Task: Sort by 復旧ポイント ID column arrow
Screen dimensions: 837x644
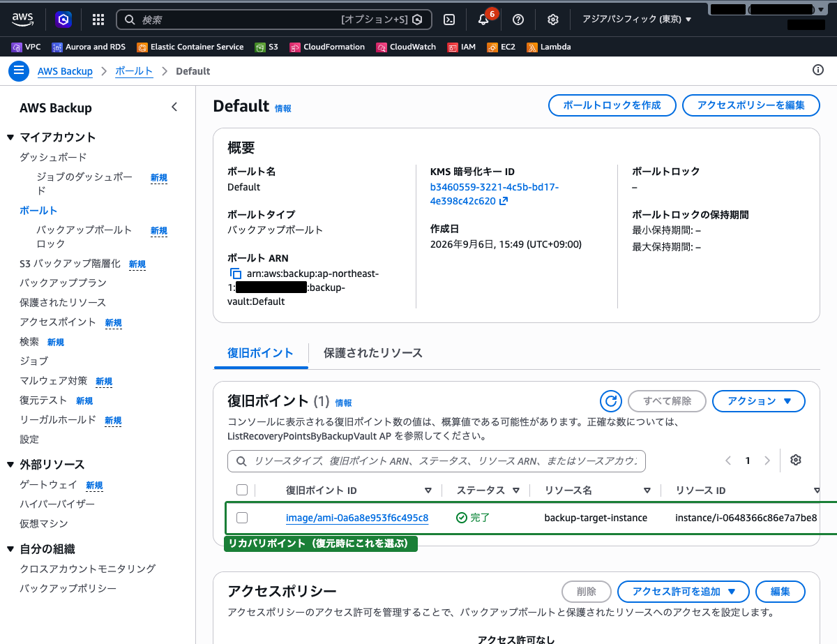Action: [428, 491]
